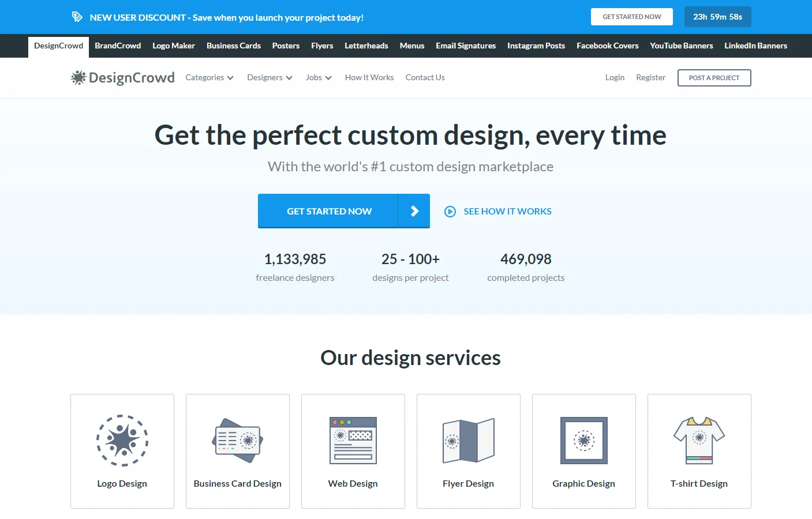The height and width of the screenshot is (519, 812).
Task: Open Email Signatures in top bar
Action: (466, 46)
